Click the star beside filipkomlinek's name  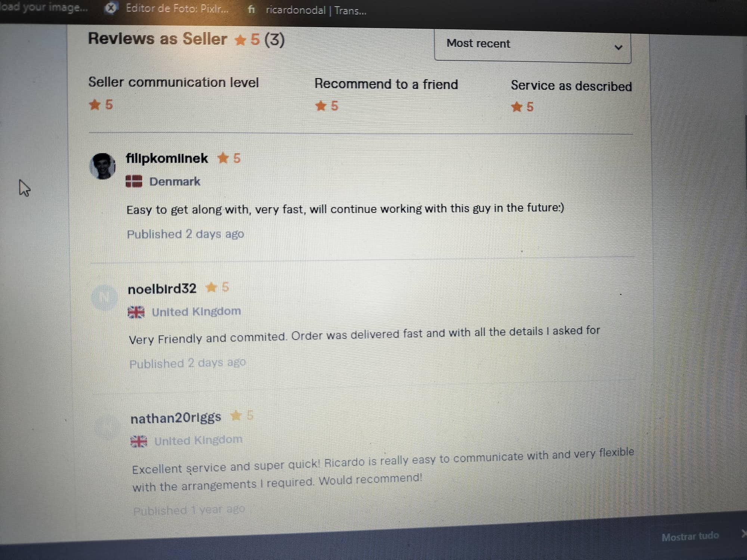pyautogui.click(x=223, y=158)
